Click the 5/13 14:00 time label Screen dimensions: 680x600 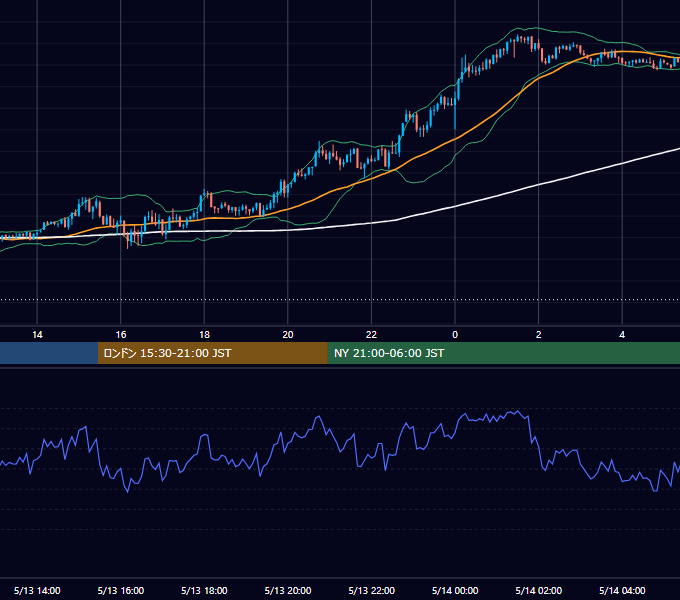37,590
